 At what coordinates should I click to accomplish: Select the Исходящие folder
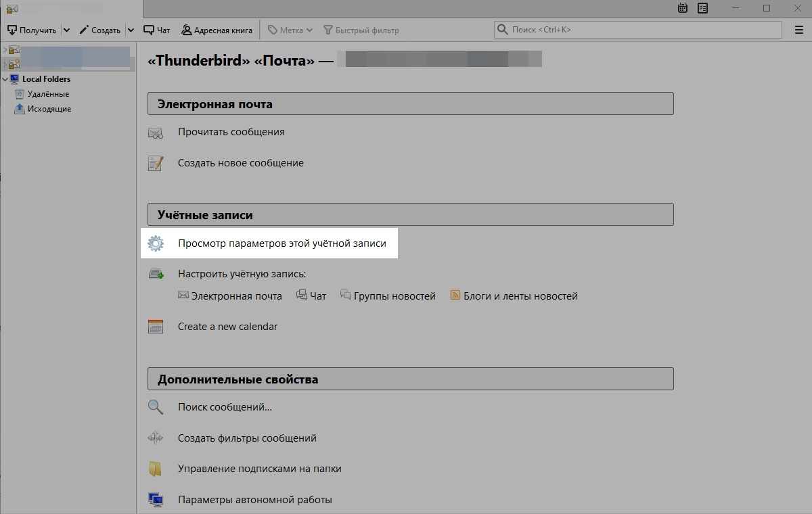tap(49, 109)
